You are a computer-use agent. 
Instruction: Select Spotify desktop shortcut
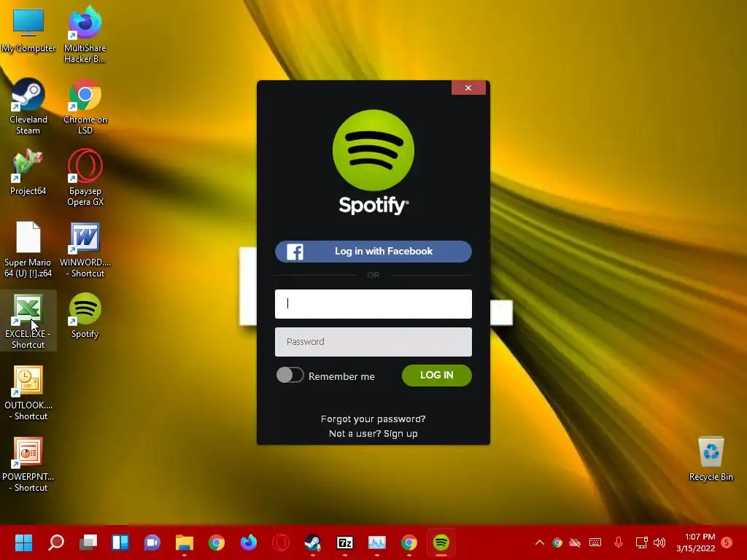click(85, 315)
